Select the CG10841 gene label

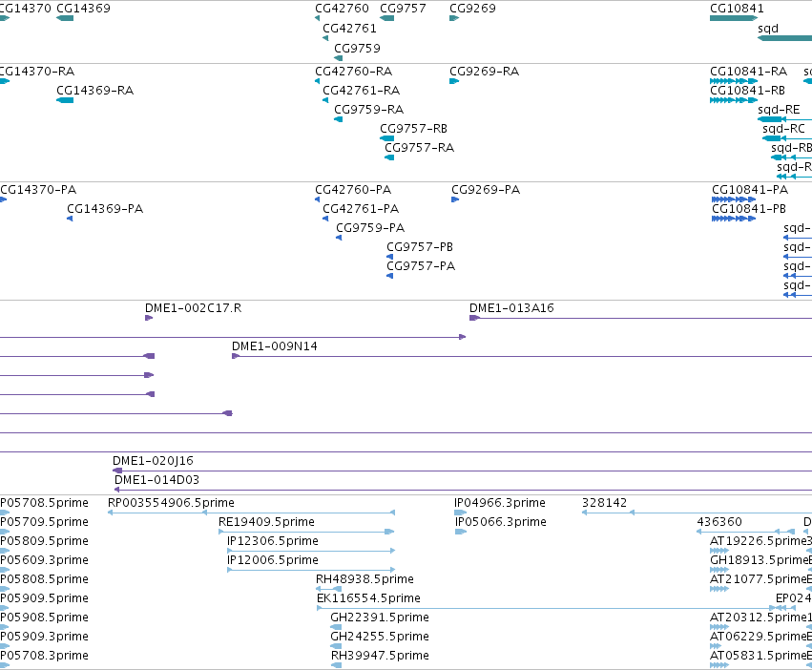pos(737,9)
